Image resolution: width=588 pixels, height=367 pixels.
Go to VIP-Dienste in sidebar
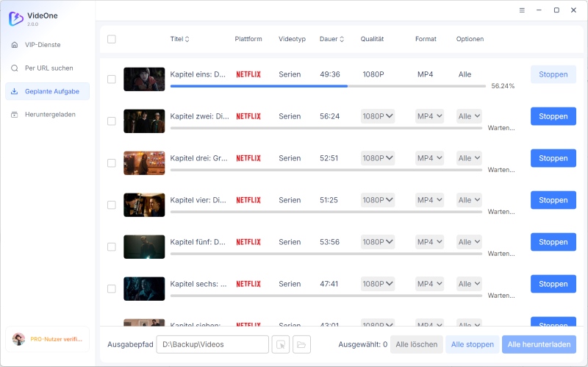pos(48,45)
